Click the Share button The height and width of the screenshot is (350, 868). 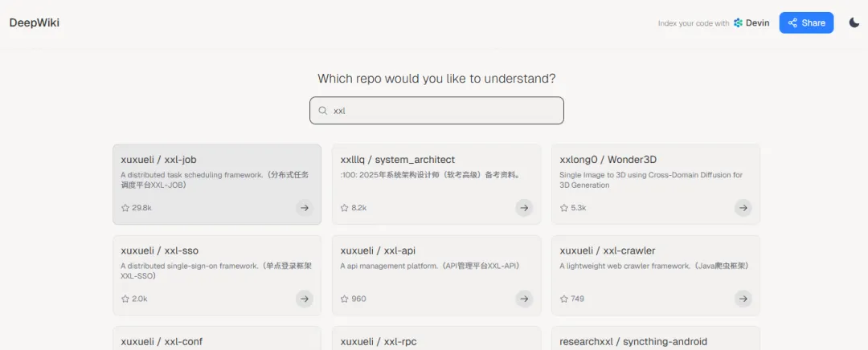(x=806, y=22)
